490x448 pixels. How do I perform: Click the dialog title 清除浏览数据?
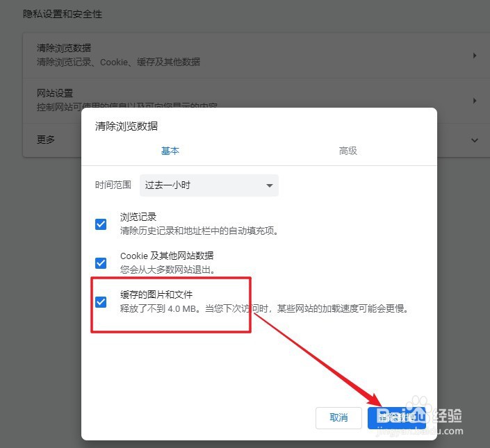point(126,126)
